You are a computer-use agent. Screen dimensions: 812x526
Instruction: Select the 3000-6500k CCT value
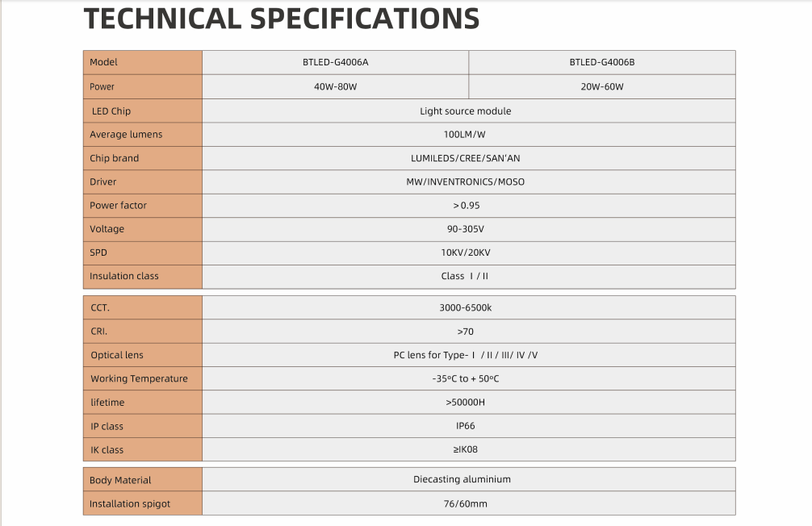point(465,307)
